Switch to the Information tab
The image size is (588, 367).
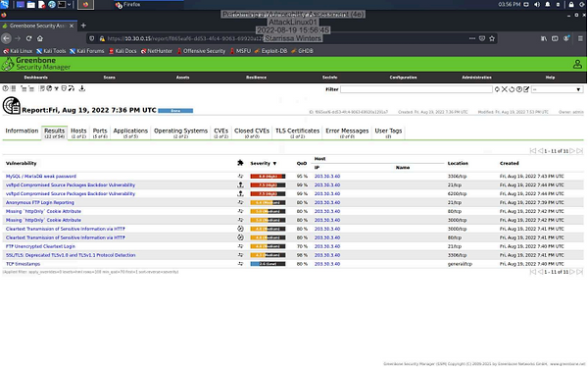point(22,131)
